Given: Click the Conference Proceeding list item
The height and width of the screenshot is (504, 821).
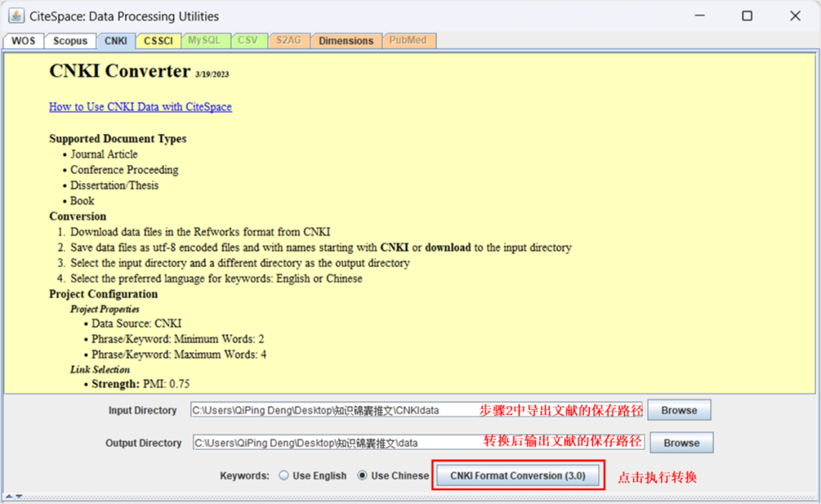Looking at the screenshot, I should pyautogui.click(x=125, y=170).
